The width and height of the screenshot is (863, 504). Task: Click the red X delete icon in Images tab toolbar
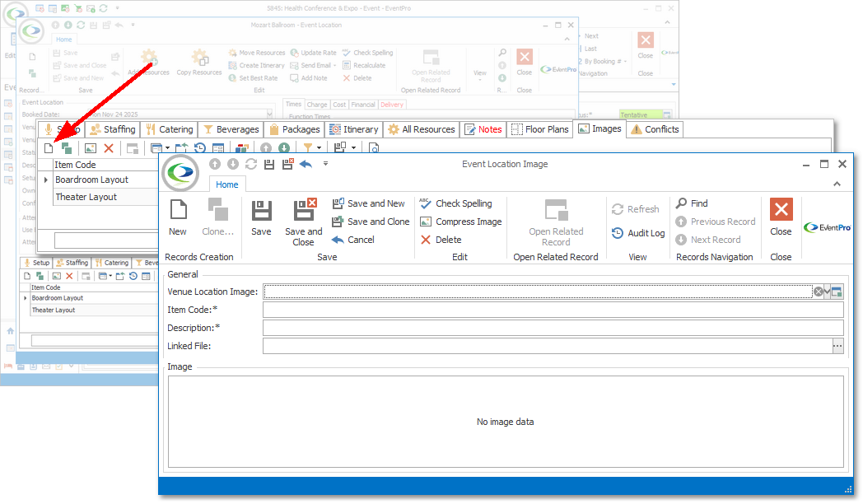pos(109,148)
